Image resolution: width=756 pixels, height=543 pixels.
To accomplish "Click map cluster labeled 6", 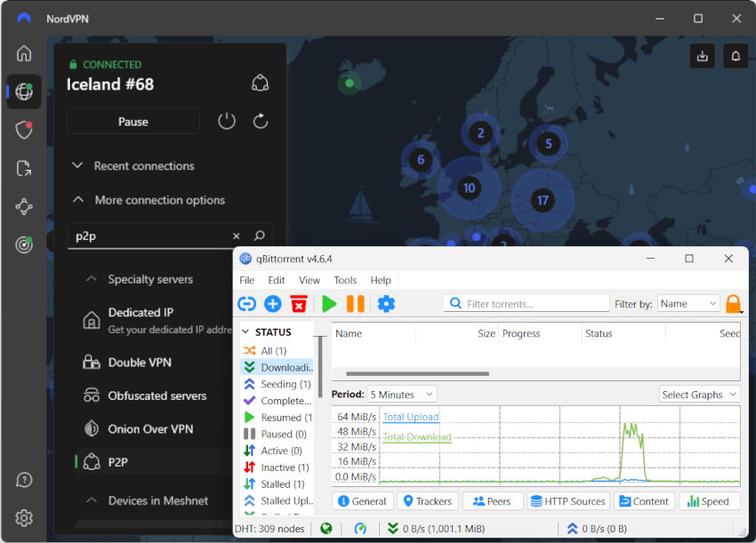I will [x=421, y=159].
